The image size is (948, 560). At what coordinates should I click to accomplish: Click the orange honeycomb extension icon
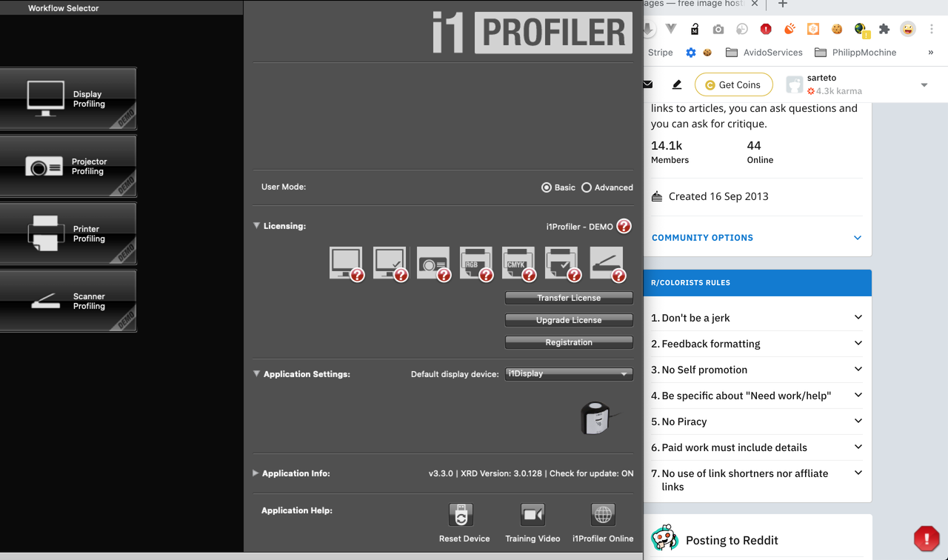(x=813, y=29)
